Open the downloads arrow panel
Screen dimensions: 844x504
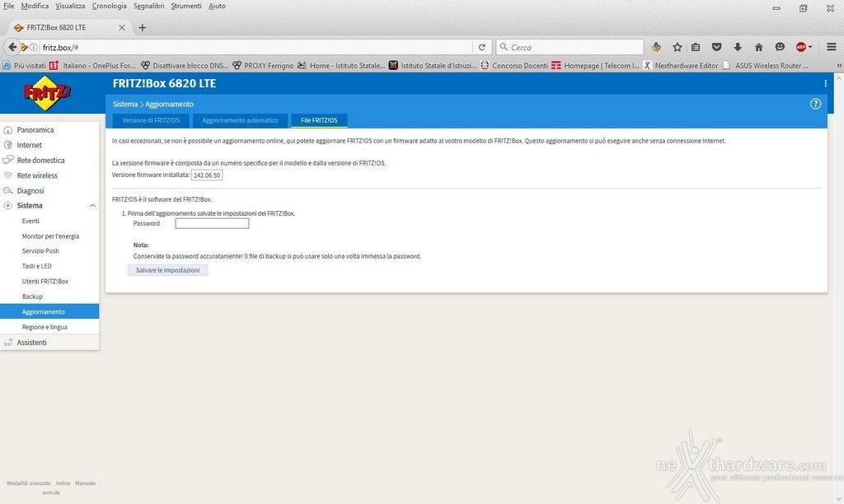tap(738, 47)
